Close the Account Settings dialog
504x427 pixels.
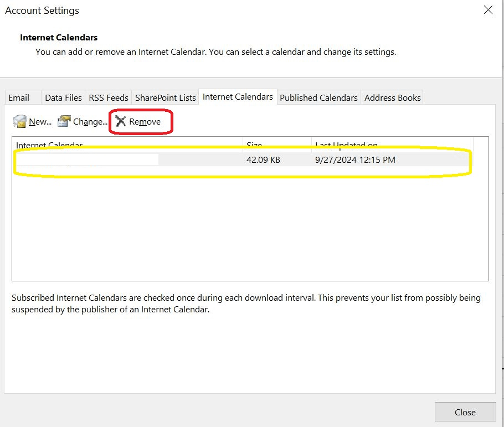pos(487,9)
